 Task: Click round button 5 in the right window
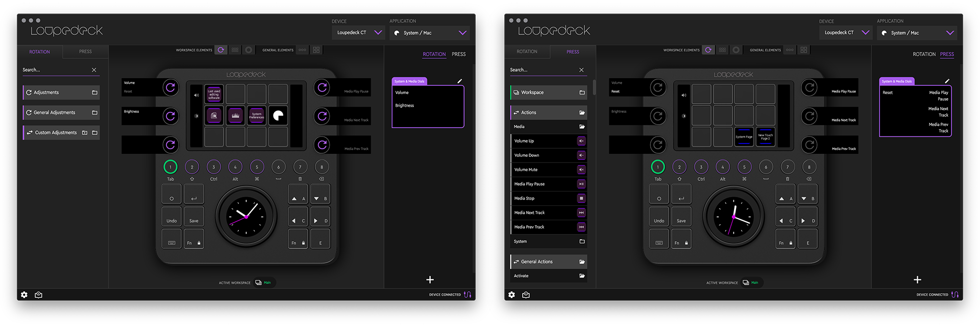point(744,167)
